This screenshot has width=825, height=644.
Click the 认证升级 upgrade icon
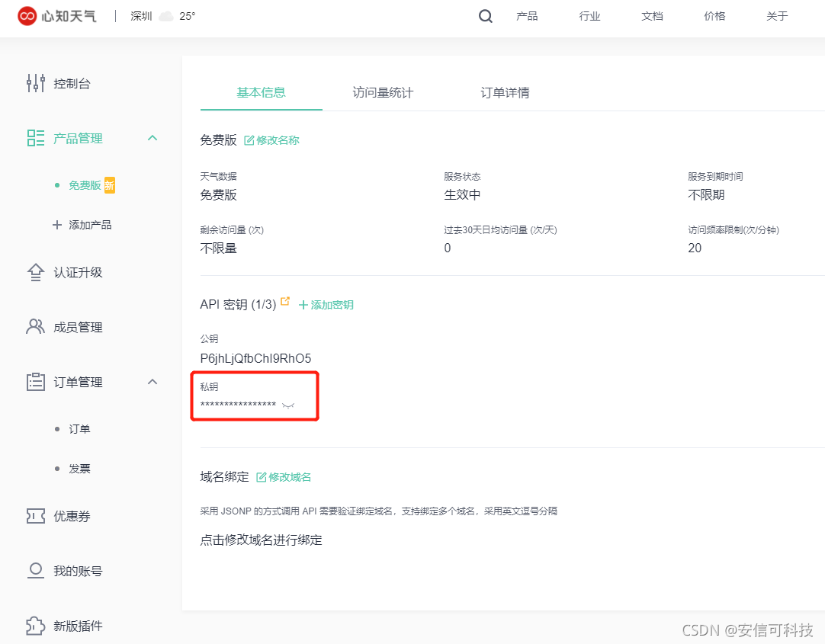tap(36, 273)
